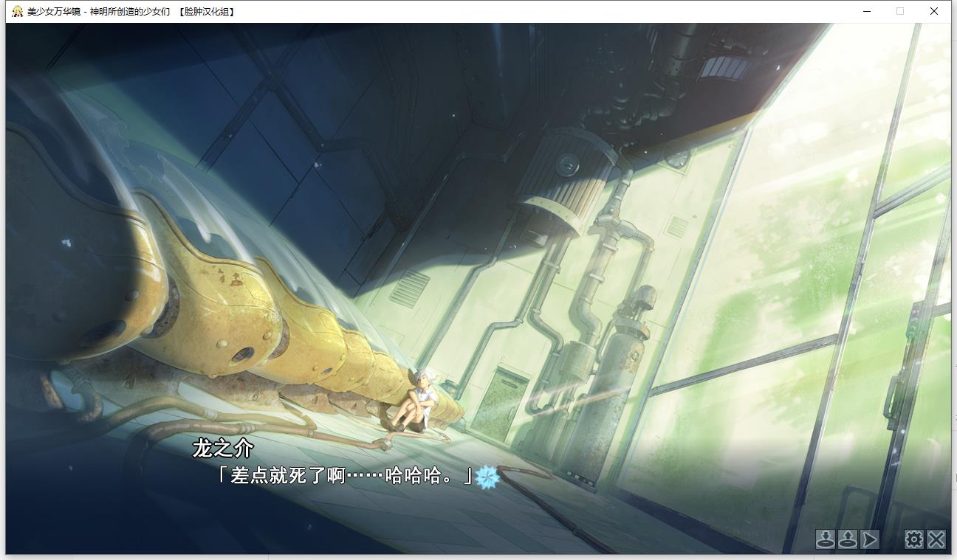Open the settings gear in the game toolbar
The width and height of the screenshot is (957, 560).
[914, 539]
